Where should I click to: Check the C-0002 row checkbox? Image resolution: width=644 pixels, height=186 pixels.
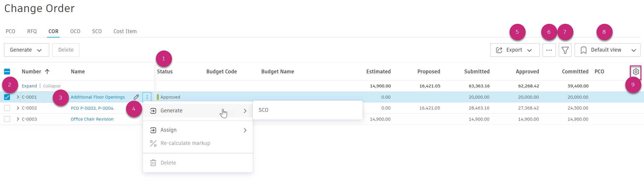click(7, 108)
